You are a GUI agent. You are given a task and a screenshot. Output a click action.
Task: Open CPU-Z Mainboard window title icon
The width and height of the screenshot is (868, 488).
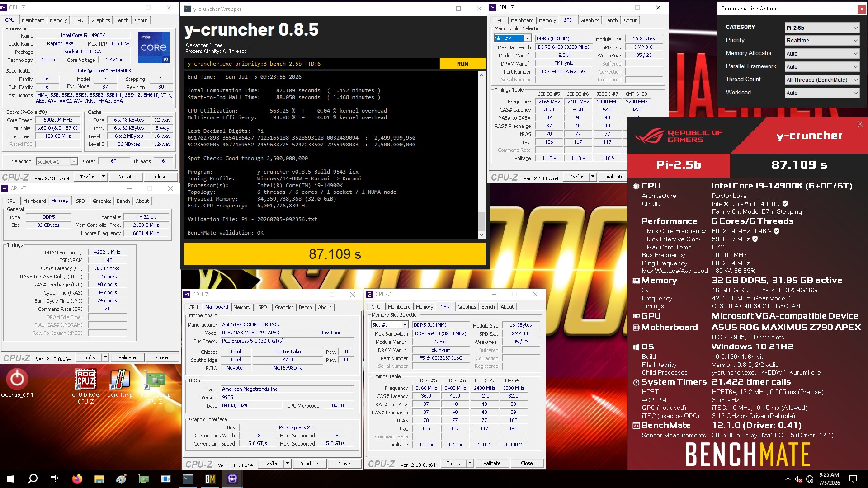point(187,295)
